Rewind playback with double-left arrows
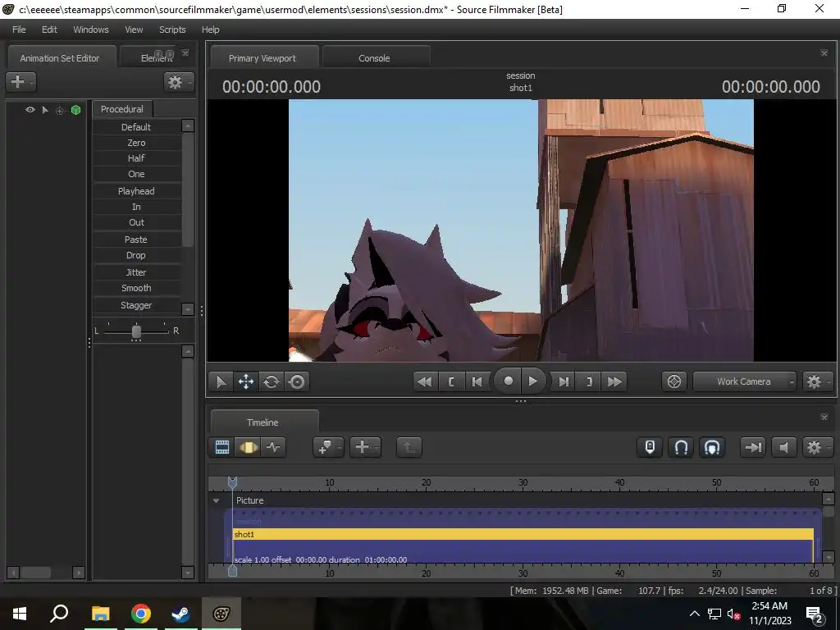 click(425, 381)
